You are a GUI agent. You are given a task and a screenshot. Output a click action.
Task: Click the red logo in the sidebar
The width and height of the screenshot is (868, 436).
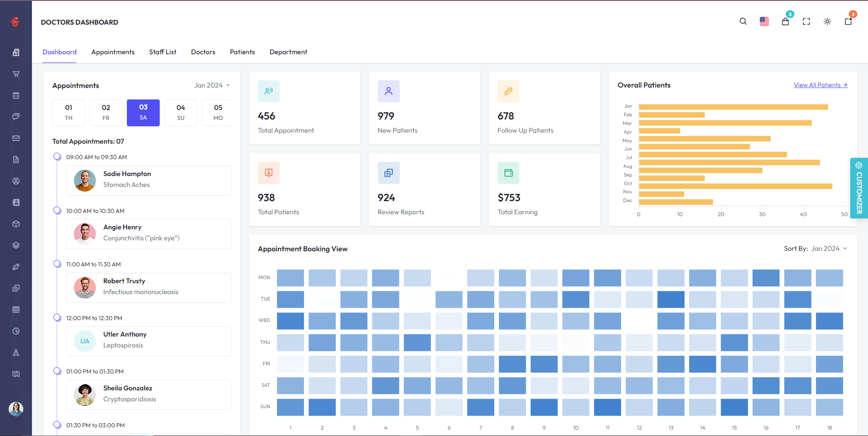[x=15, y=21]
